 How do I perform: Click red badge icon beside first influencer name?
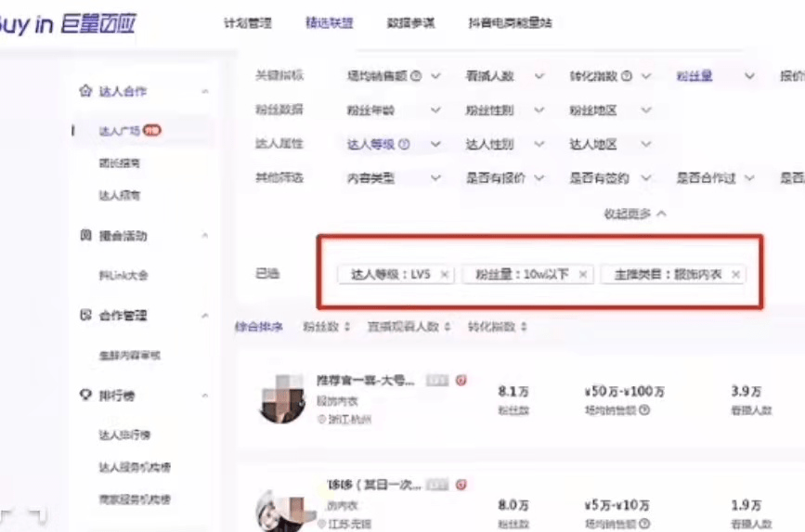click(x=461, y=381)
